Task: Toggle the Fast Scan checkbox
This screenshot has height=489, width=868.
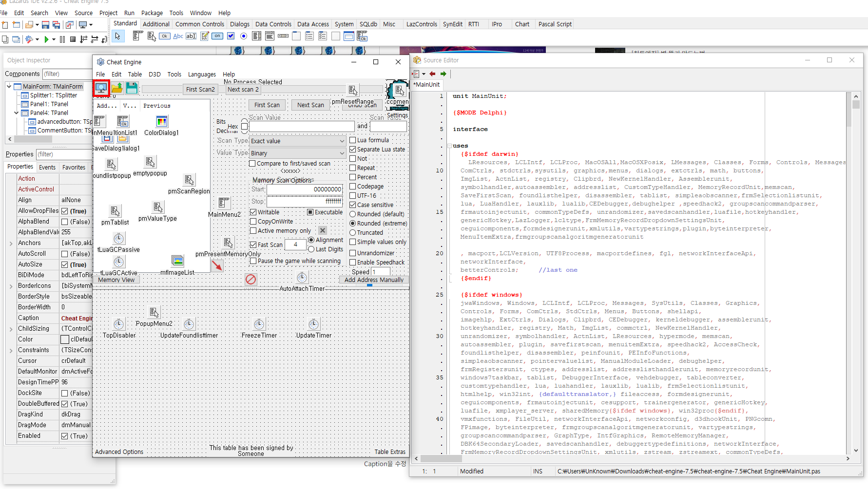Action: pyautogui.click(x=253, y=245)
